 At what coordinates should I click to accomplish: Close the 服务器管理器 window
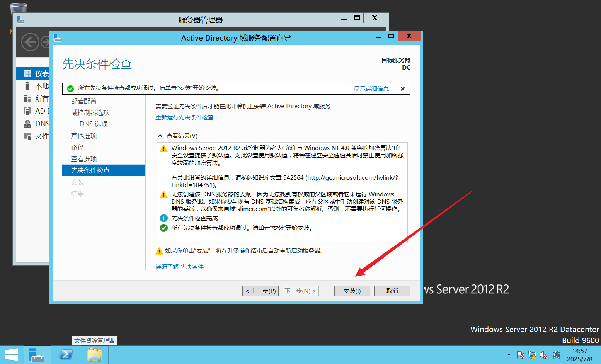tap(375, 18)
